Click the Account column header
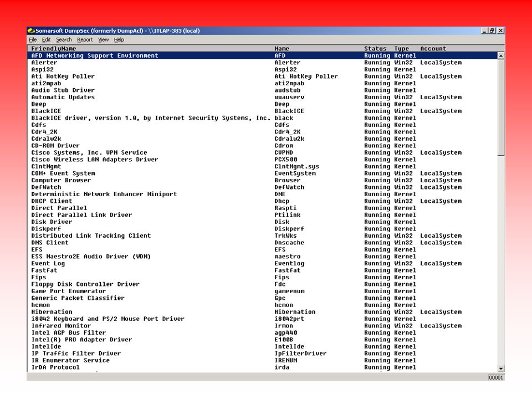The width and height of the screenshot is (532, 399). (433, 49)
